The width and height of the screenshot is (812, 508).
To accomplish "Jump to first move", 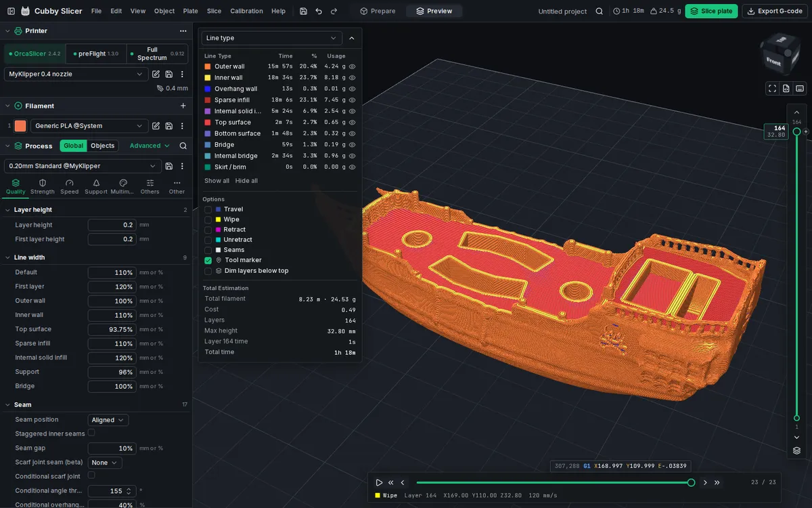I will pyautogui.click(x=391, y=482).
